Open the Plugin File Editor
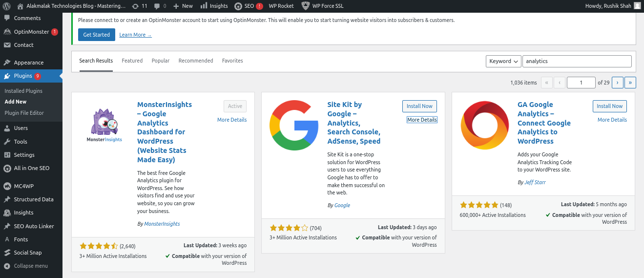Image resolution: width=644 pixels, height=278 pixels. tap(24, 113)
